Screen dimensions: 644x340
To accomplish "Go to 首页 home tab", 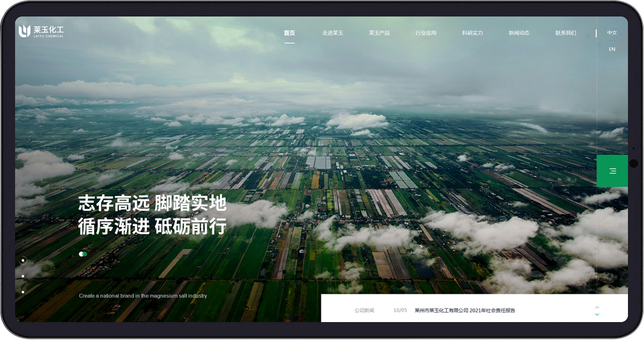I will click(289, 33).
